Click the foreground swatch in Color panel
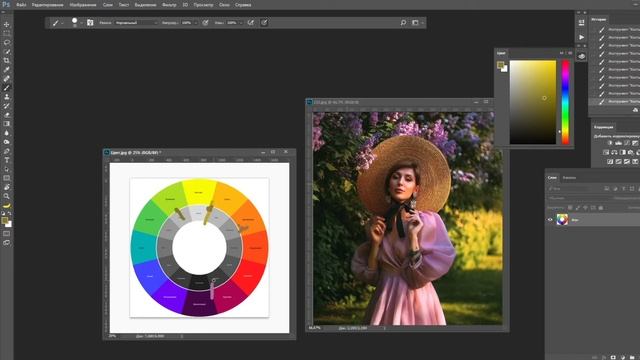 (x=500, y=64)
